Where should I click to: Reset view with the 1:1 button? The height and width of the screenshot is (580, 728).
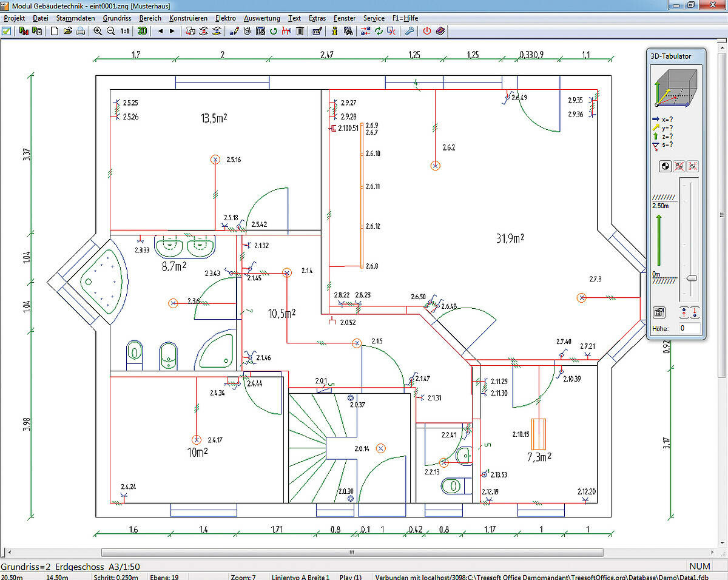point(124,31)
